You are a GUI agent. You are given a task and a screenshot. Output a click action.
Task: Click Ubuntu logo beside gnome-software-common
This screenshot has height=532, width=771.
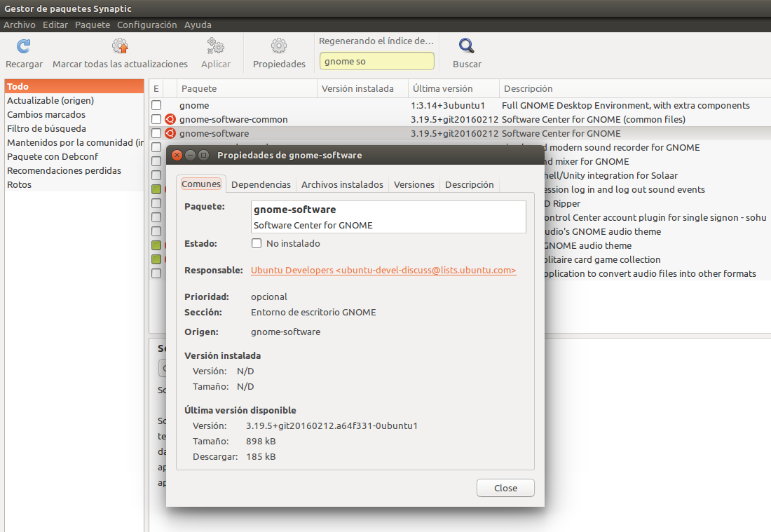tap(170, 119)
